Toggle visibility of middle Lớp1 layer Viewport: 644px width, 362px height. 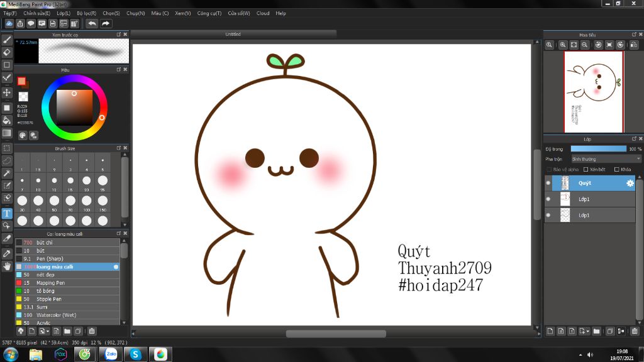tap(548, 199)
